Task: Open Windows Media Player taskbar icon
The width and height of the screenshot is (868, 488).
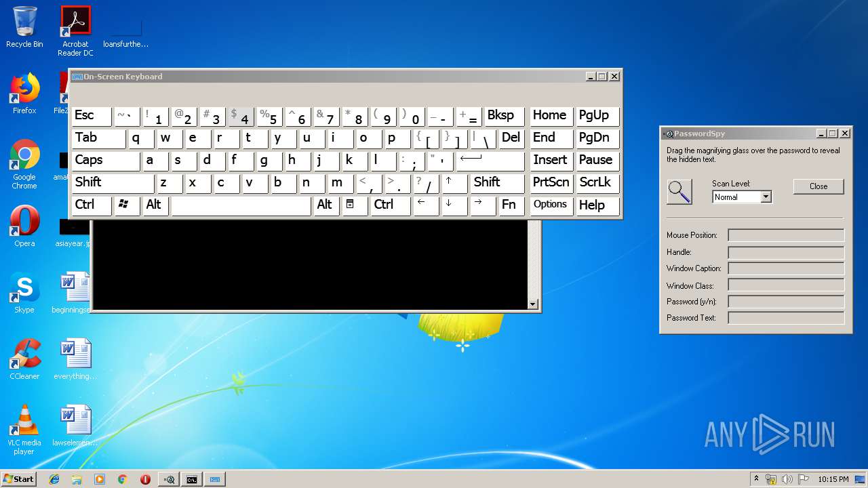Action: point(100,479)
